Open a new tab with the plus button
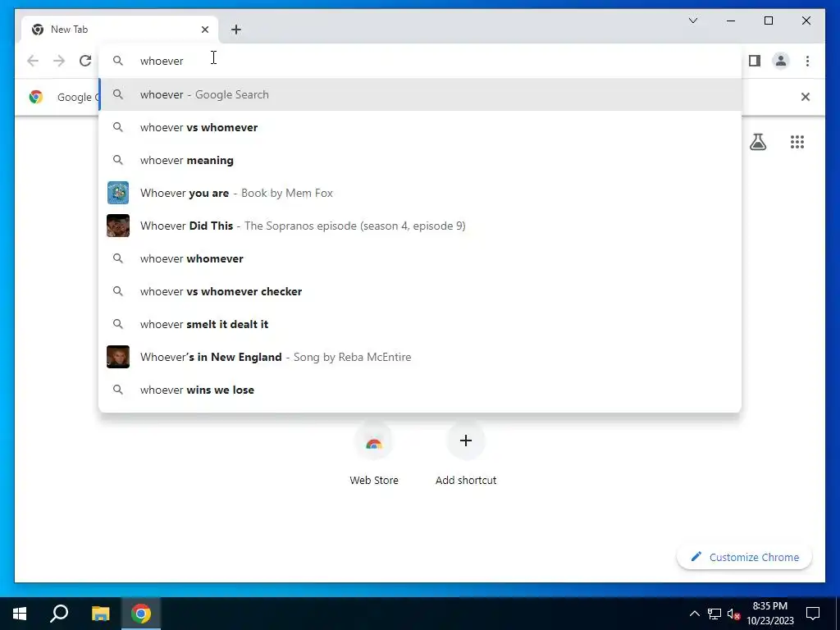Image resolution: width=840 pixels, height=630 pixels. tap(236, 30)
